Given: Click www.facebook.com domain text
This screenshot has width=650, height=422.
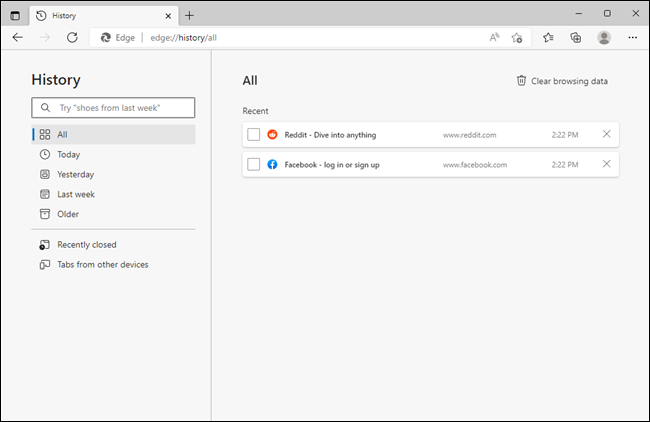Looking at the screenshot, I should tap(475, 165).
